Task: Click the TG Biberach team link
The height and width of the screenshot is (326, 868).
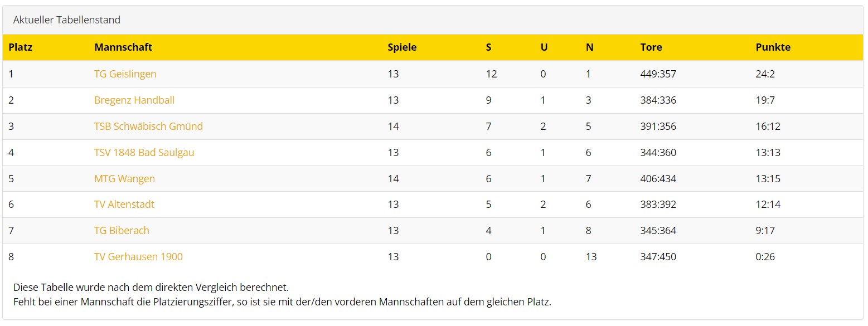Action: click(122, 231)
